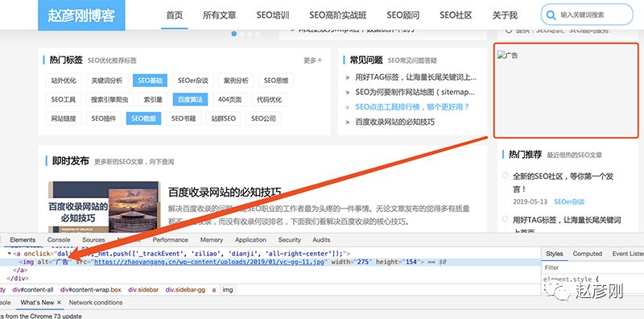Open the 所有文章 navigation item

tap(219, 15)
